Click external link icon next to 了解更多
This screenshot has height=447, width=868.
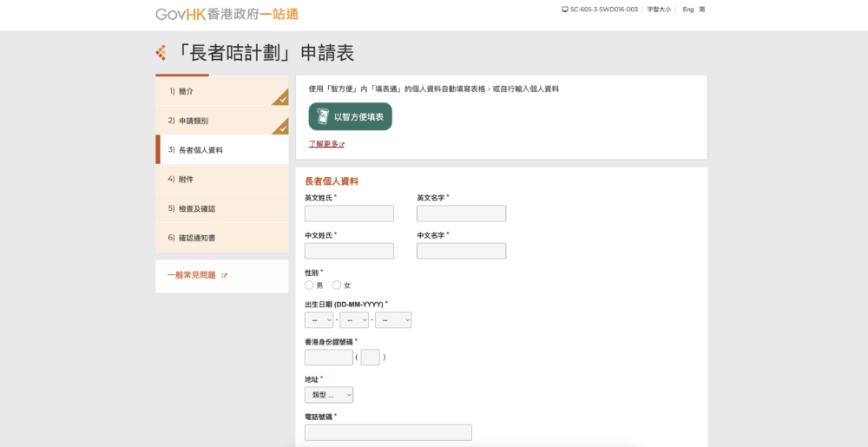pyautogui.click(x=342, y=144)
